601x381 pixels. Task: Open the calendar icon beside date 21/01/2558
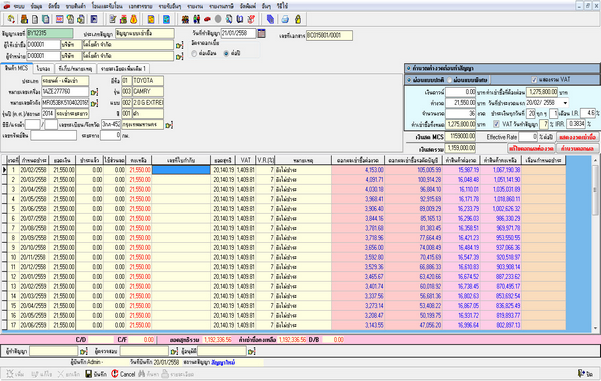click(x=261, y=33)
